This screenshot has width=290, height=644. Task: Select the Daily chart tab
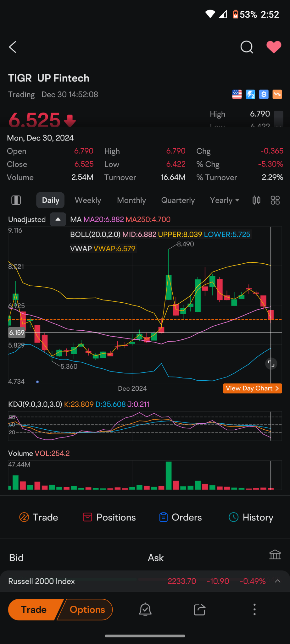click(x=50, y=200)
